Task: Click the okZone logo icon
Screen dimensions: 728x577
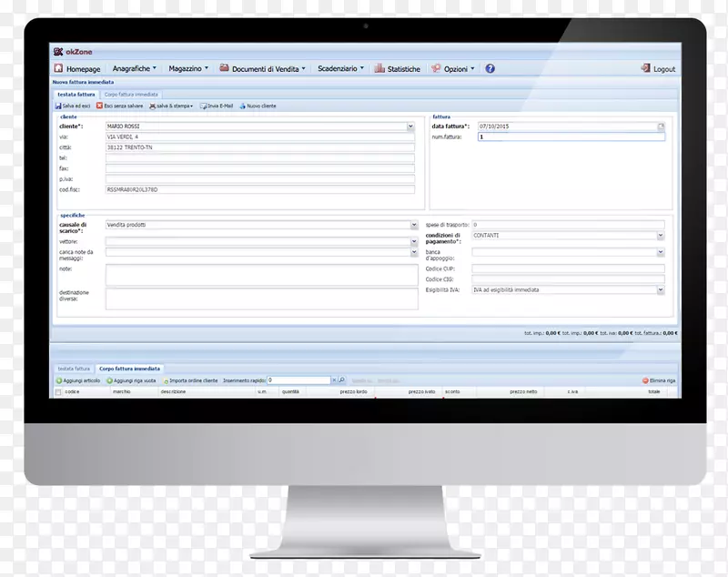Action: click(58, 52)
